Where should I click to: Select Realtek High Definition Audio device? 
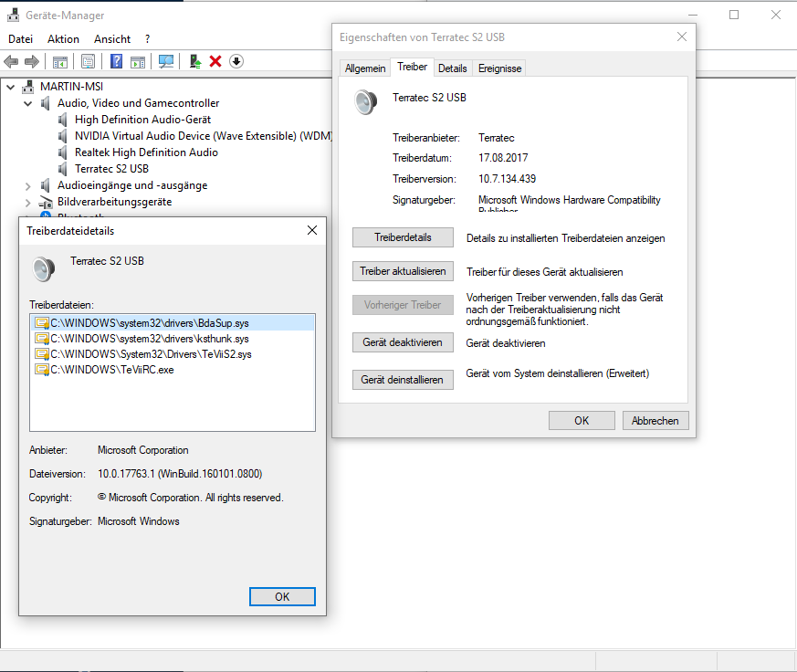(146, 152)
